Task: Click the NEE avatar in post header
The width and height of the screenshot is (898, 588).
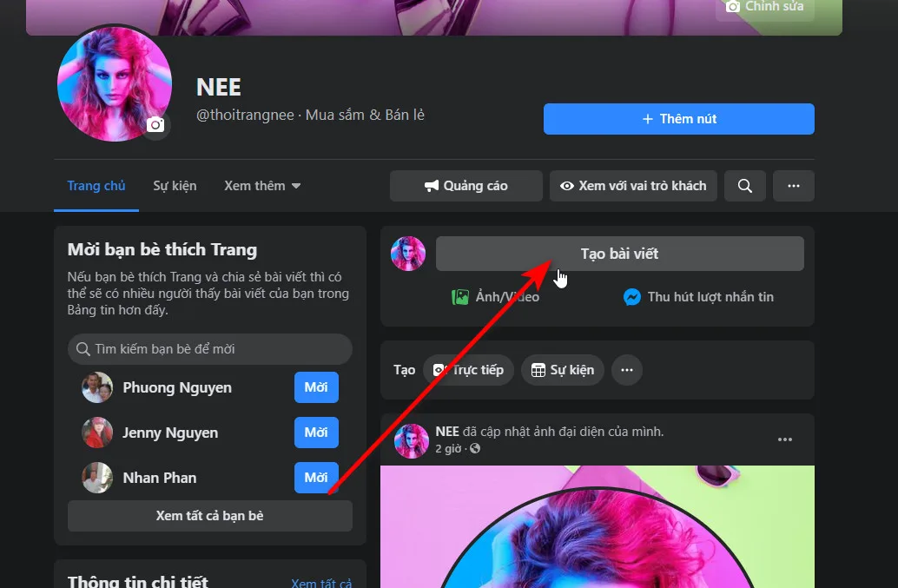Action: (411, 441)
